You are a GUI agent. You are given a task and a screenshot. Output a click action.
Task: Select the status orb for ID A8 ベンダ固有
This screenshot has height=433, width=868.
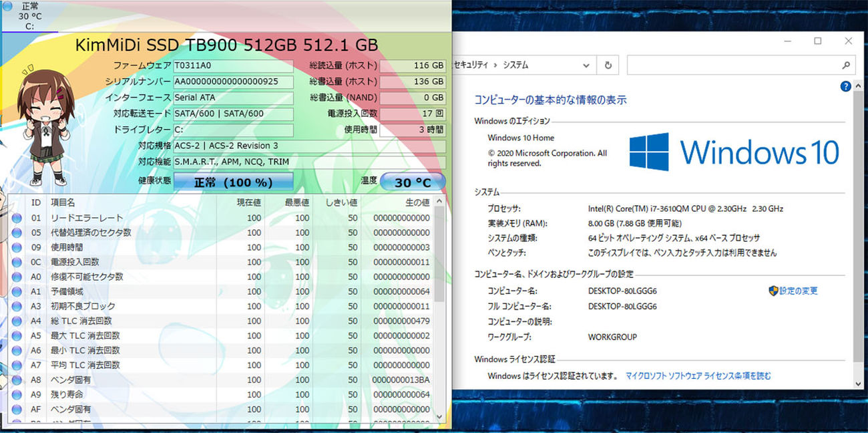click(x=17, y=380)
